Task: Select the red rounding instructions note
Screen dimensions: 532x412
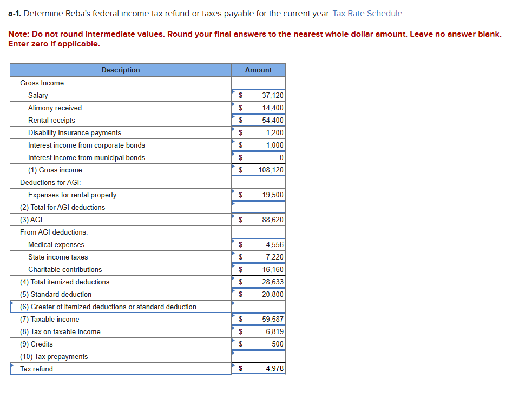Action: point(255,39)
